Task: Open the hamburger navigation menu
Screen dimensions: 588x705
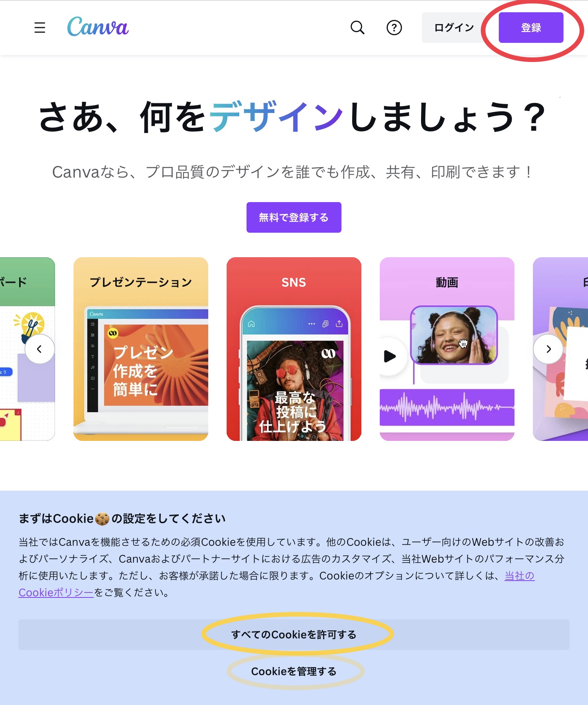Action: point(40,28)
